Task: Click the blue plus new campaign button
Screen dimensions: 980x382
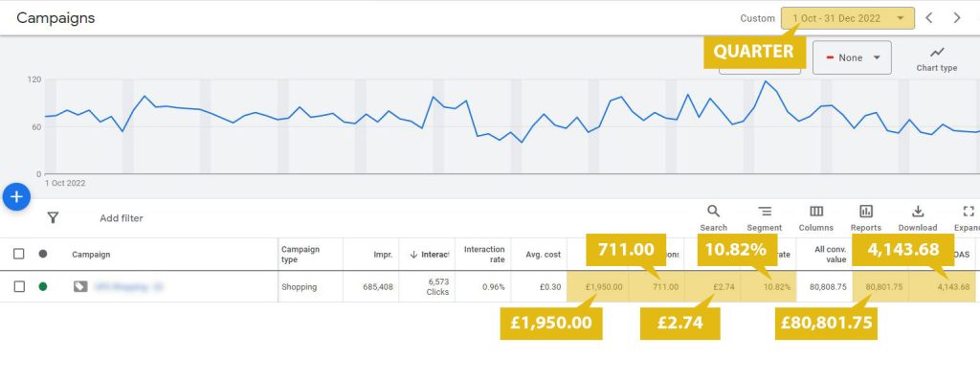Action: tap(16, 197)
